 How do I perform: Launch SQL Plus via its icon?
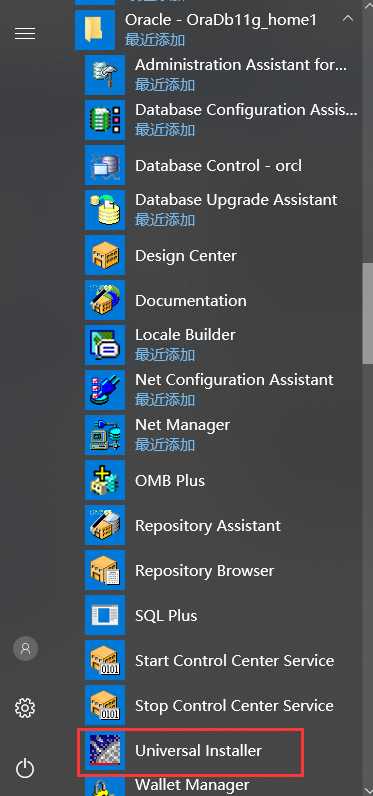point(105,616)
